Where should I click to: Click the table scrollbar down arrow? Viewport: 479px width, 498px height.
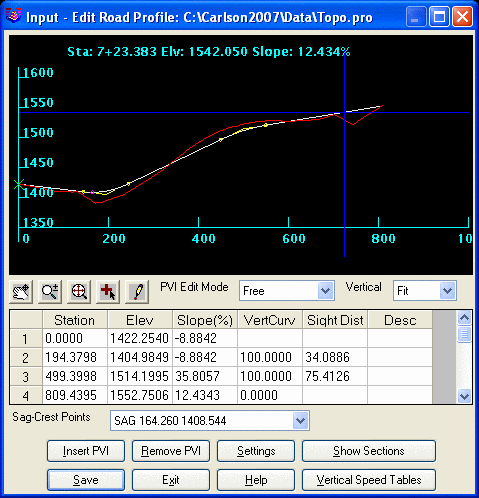(464, 396)
